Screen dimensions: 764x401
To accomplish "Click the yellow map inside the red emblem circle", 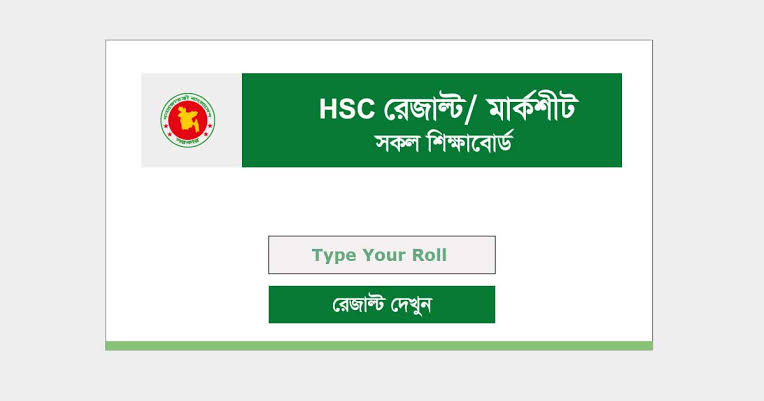I will pos(188,120).
